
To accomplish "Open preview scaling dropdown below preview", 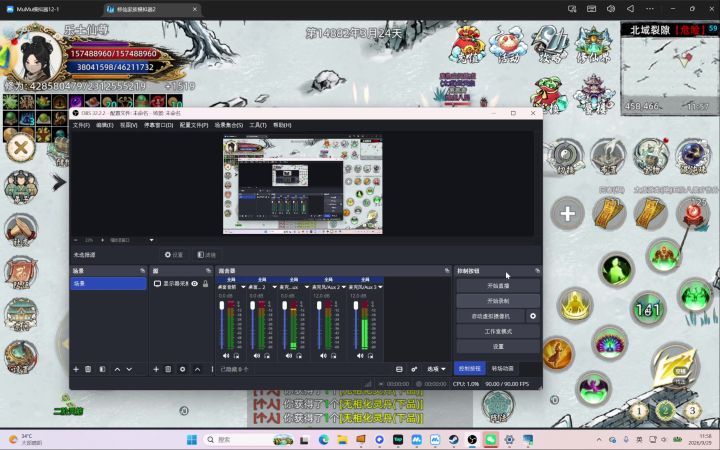I will [x=152, y=240].
